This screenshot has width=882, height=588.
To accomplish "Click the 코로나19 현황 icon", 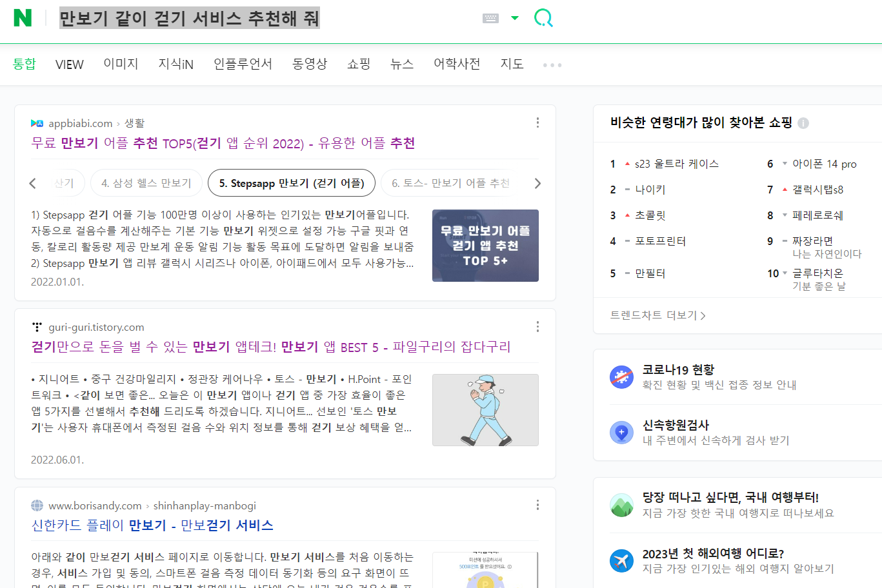I will [622, 377].
